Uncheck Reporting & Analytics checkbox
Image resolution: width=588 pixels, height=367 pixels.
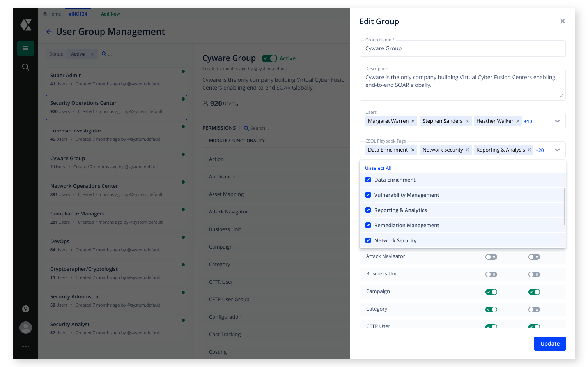click(x=368, y=210)
